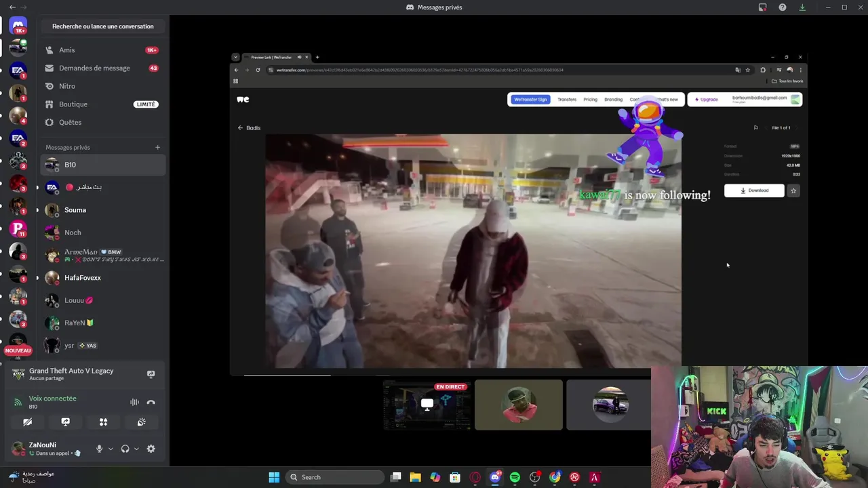Screen dimensions: 868x488
Task: Open Souma direct message
Action: (103, 210)
